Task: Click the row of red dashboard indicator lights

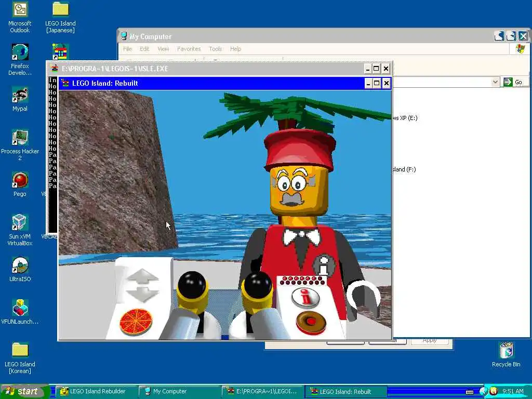Action: coord(302,281)
